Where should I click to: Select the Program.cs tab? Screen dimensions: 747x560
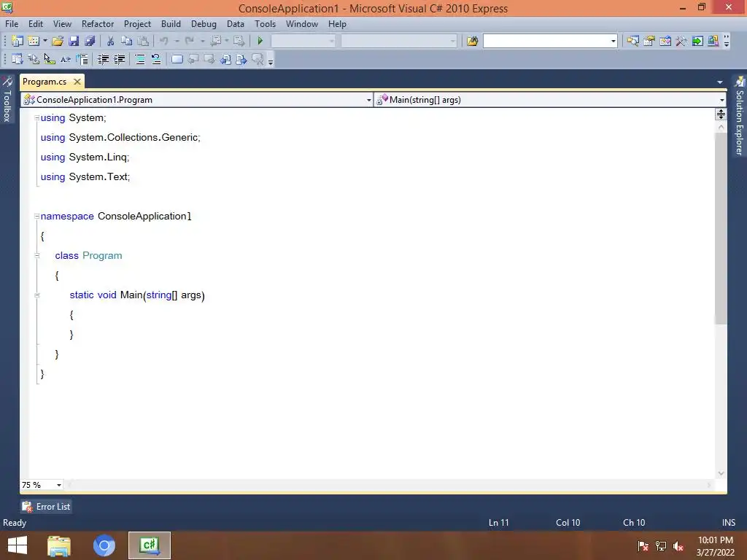(44, 82)
